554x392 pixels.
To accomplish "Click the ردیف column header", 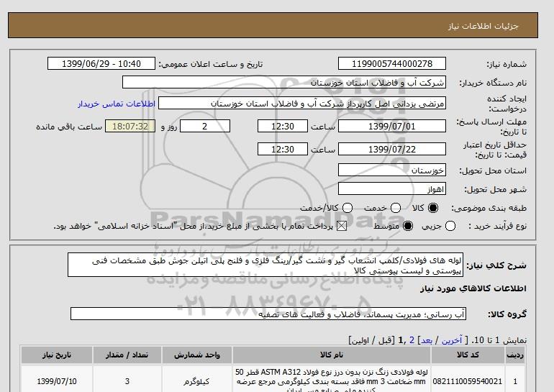I will pos(514,355).
